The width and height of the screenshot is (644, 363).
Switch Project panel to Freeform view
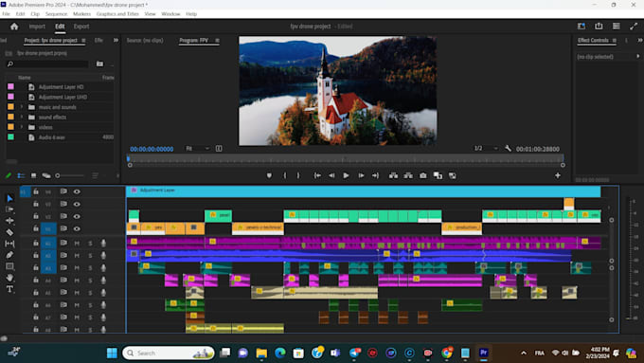tap(46, 175)
